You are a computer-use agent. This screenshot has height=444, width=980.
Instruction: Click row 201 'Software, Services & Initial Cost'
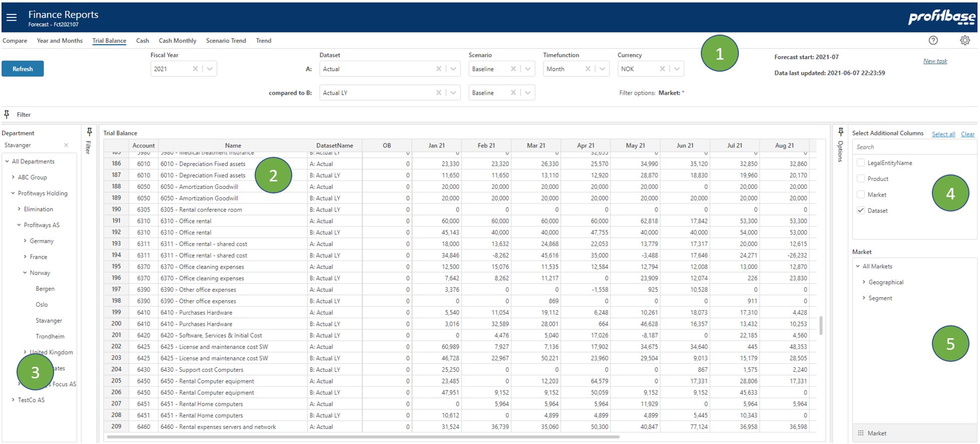pyautogui.click(x=233, y=335)
